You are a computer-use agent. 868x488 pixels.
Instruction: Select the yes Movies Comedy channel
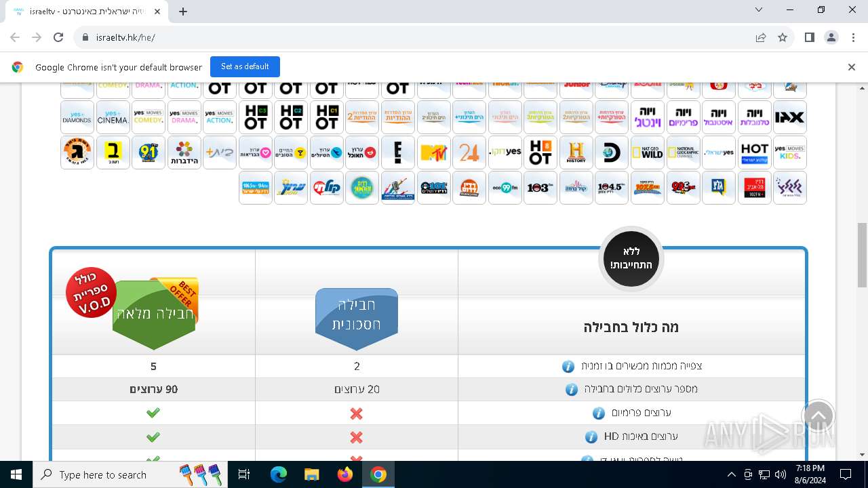point(148,117)
